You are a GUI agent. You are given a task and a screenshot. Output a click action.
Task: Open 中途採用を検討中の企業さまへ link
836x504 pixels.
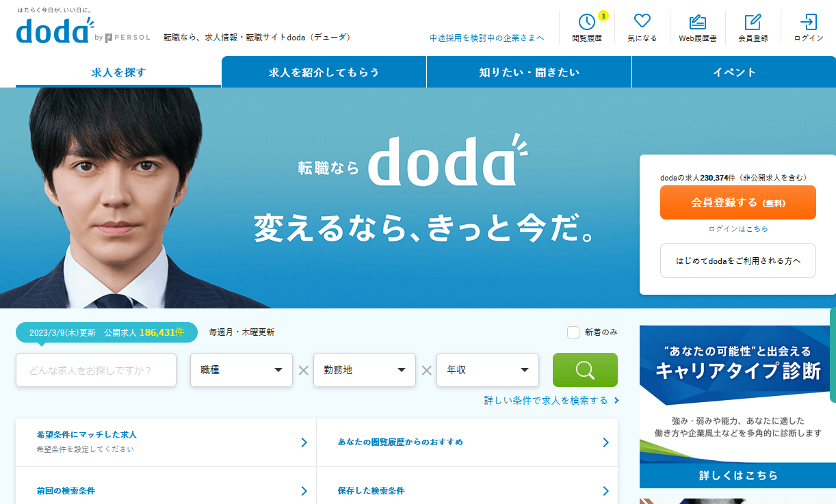tap(487, 38)
